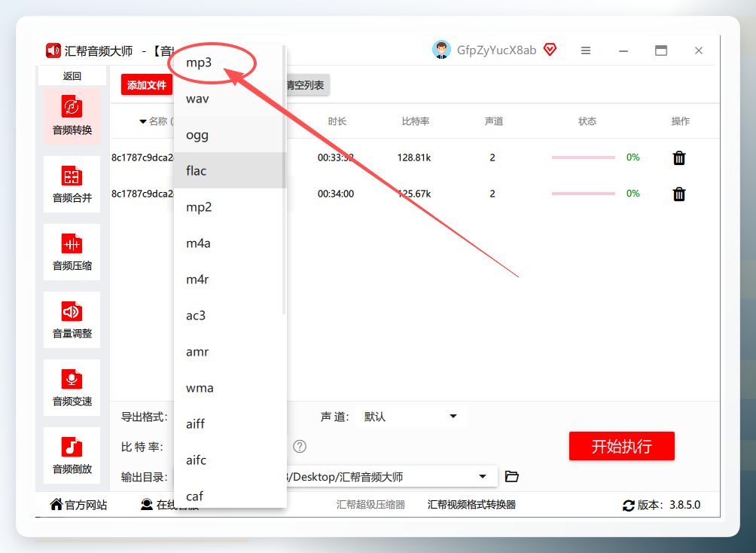The width and height of the screenshot is (756, 553).
Task: Delete the 00:33 duration file row
Action: click(679, 157)
